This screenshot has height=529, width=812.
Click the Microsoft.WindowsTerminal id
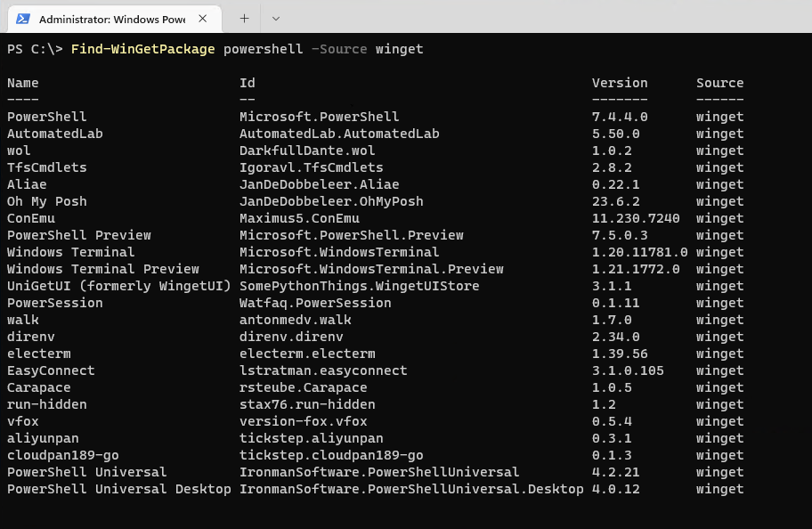pyautogui.click(x=339, y=252)
